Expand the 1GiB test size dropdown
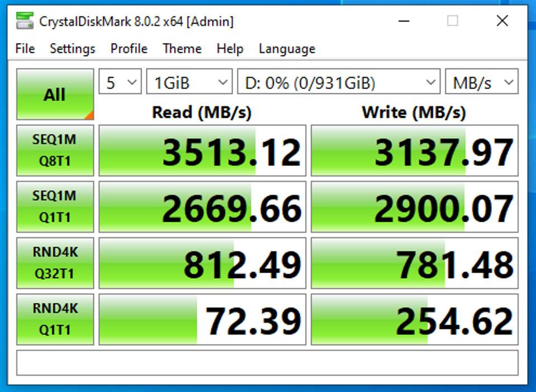The image size is (536, 392). (189, 83)
